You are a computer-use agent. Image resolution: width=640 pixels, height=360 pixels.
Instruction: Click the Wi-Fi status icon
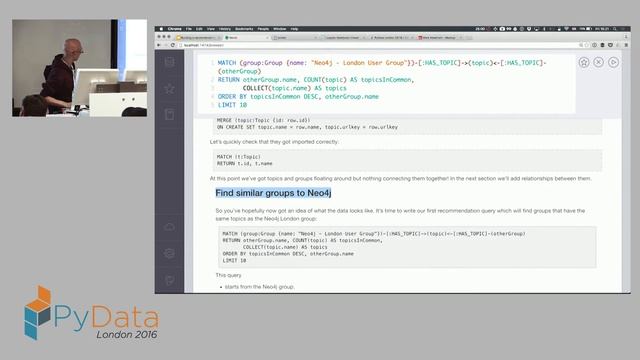567,29
